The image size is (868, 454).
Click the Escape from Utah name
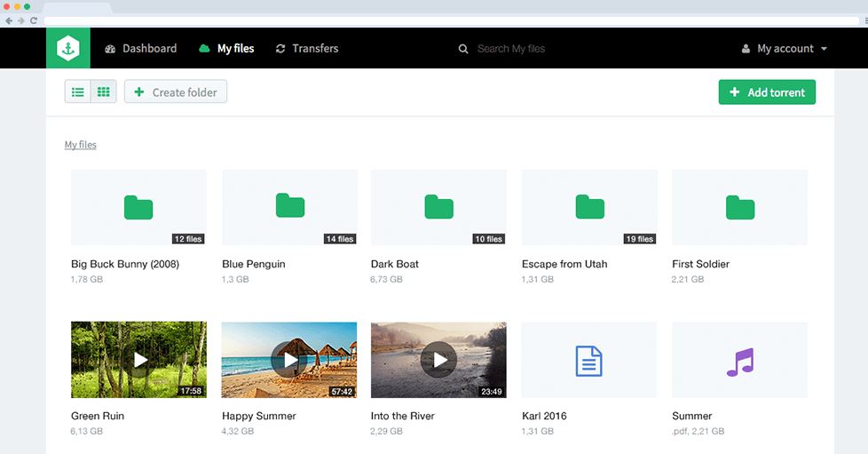click(564, 265)
